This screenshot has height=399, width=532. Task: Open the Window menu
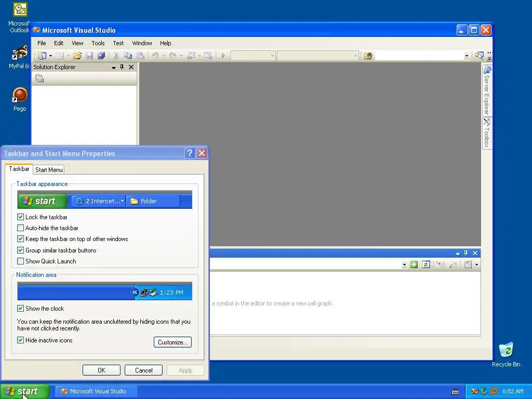coord(142,43)
